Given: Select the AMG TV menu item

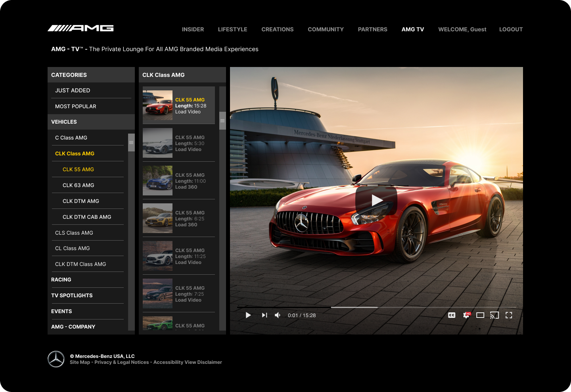Looking at the screenshot, I should tap(413, 29).
